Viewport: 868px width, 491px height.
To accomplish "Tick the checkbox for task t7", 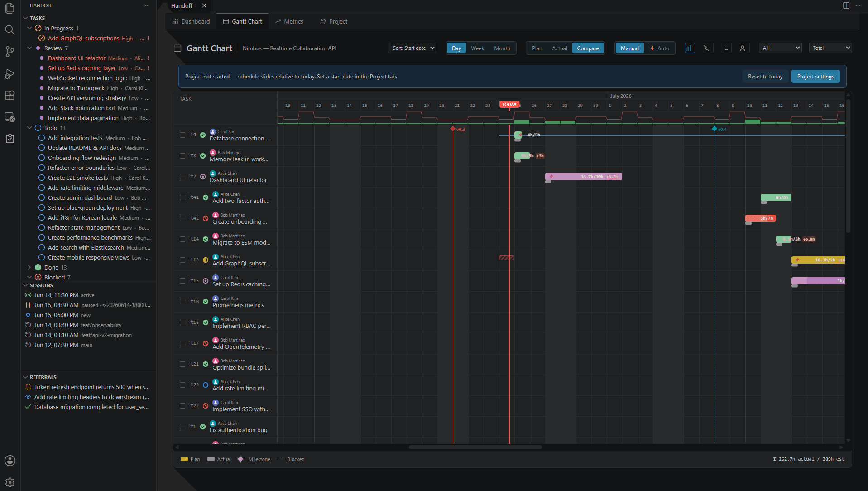I will (182, 177).
